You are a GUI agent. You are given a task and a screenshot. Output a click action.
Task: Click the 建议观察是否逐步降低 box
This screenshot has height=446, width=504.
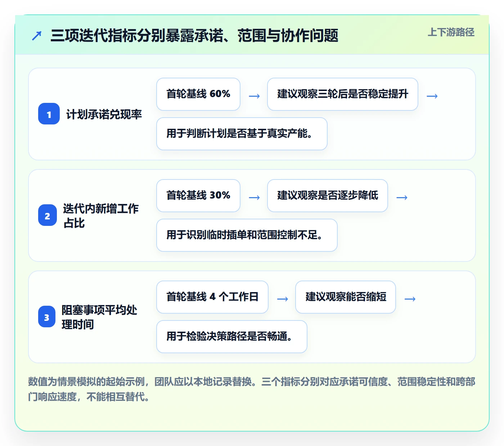click(x=328, y=196)
